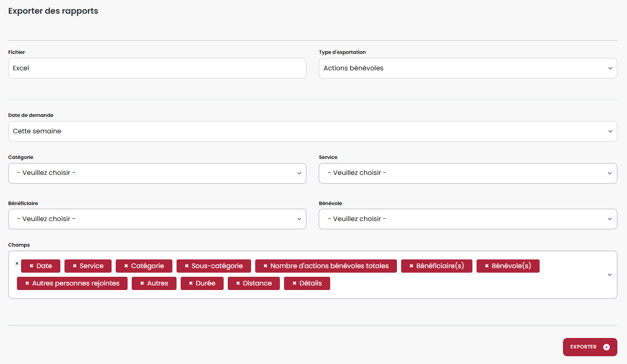The height and width of the screenshot is (364, 627).
Task: Remove the Distance tag using x icon
Action: coord(238,283)
